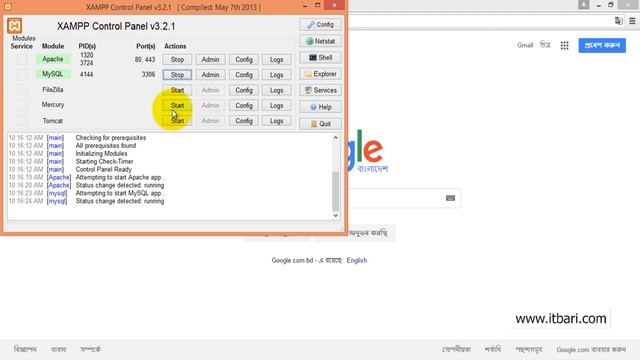The width and height of the screenshot is (640, 360).
Task: Launch the Shell button
Action: tap(320, 58)
